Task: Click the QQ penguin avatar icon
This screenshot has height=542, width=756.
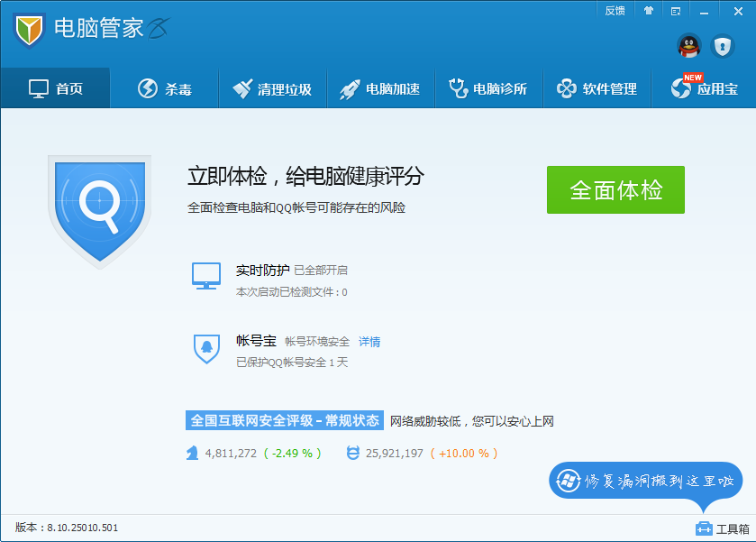Action: click(689, 46)
